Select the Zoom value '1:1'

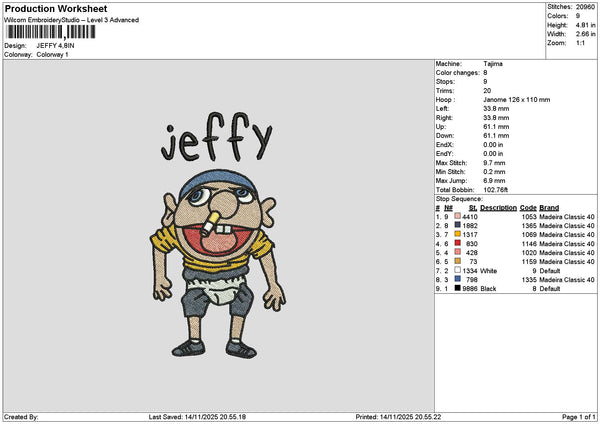point(580,43)
